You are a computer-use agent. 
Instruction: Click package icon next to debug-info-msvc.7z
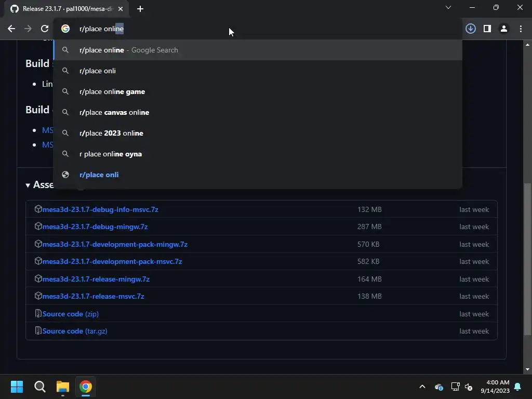pyautogui.click(x=38, y=209)
